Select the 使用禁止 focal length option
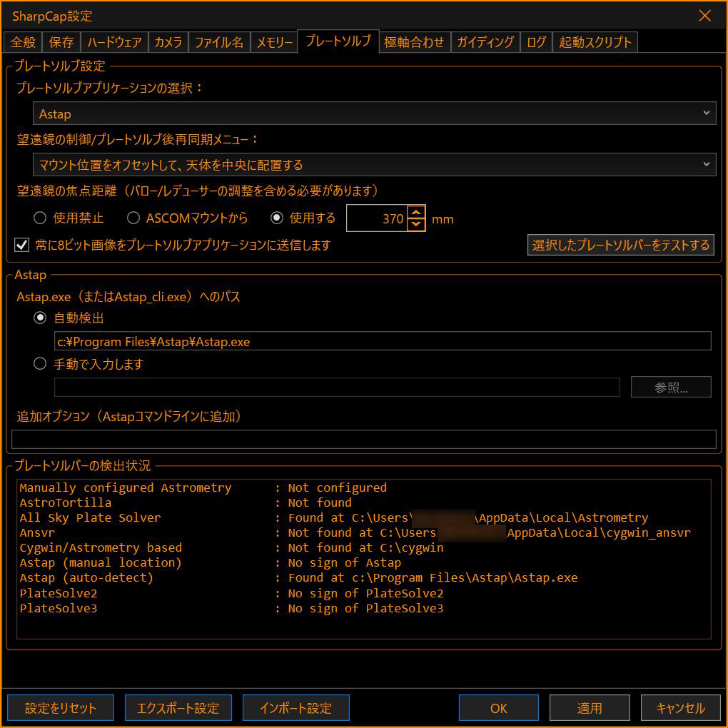This screenshot has height=728, width=728. click(x=69, y=218)
